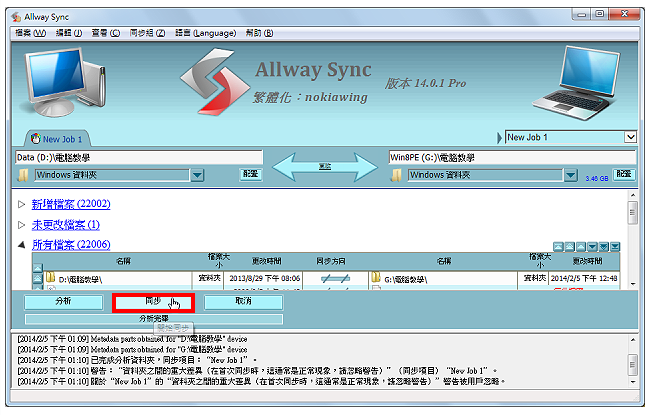Viewport: 655px width, 415px height.
Task: Click the jump-to-top arrow icon beside 所有檔案
Action: pyautogui.click(x=558, y=247)
